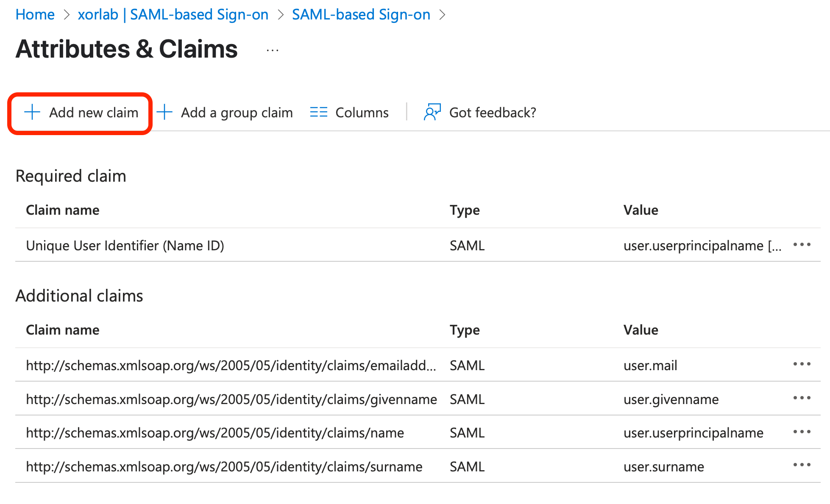Click the Attributes & Claims page title

pyautogui.click(x=127, y=49)
